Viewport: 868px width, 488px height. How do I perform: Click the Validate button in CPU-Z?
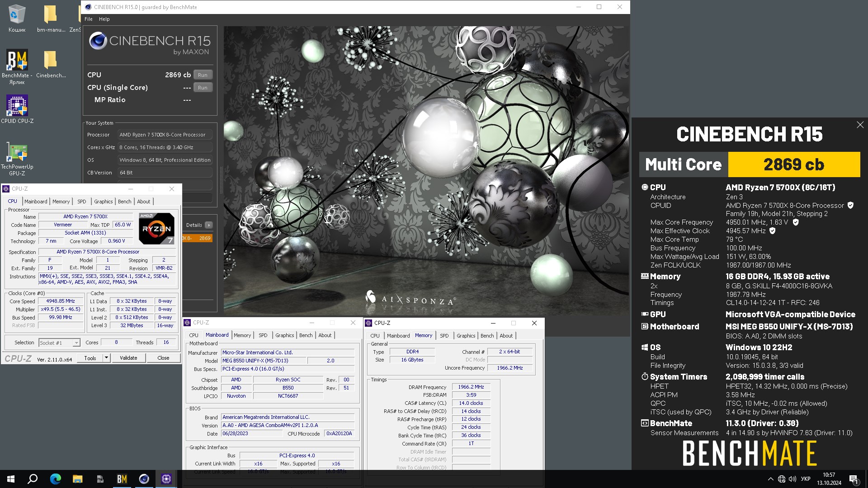pos(128,358)
